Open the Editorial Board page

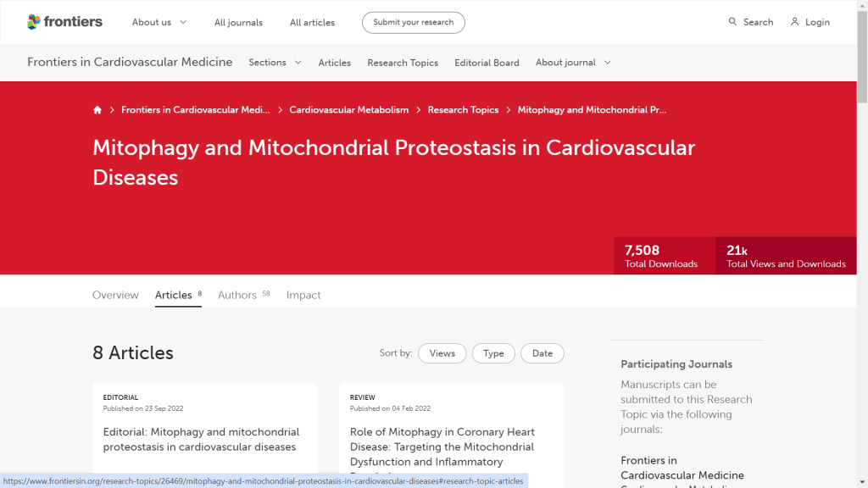(x=487, y=63)
